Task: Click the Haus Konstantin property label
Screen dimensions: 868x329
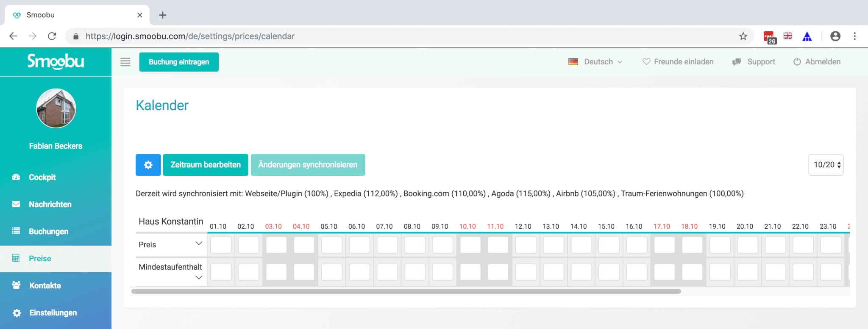Action: tap(171, 221)
